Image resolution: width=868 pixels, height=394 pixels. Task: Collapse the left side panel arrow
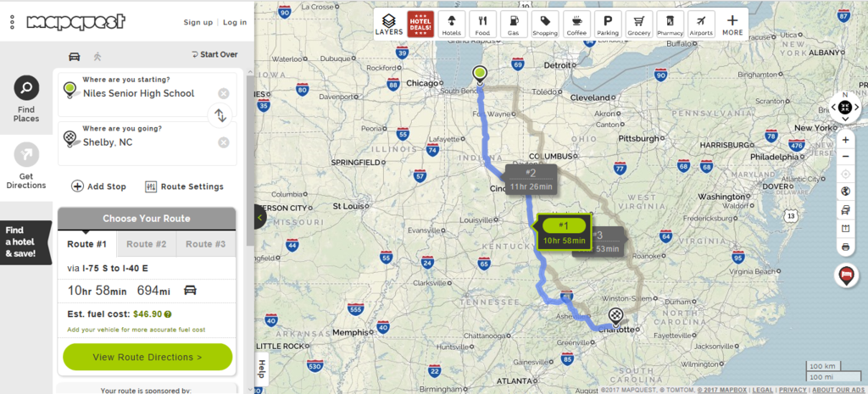pos(261,218)
